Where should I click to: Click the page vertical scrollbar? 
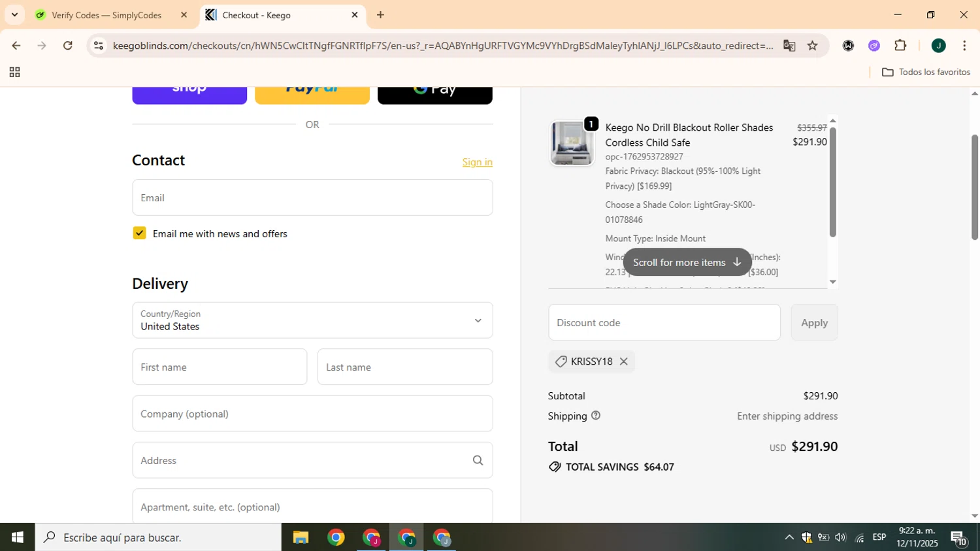coord(974,187)
